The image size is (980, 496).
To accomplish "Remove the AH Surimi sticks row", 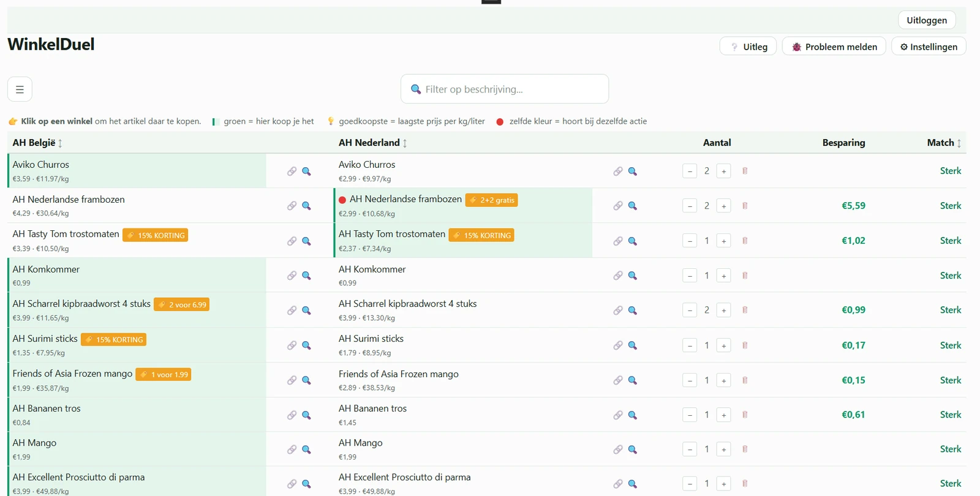I will pos(745,345).
